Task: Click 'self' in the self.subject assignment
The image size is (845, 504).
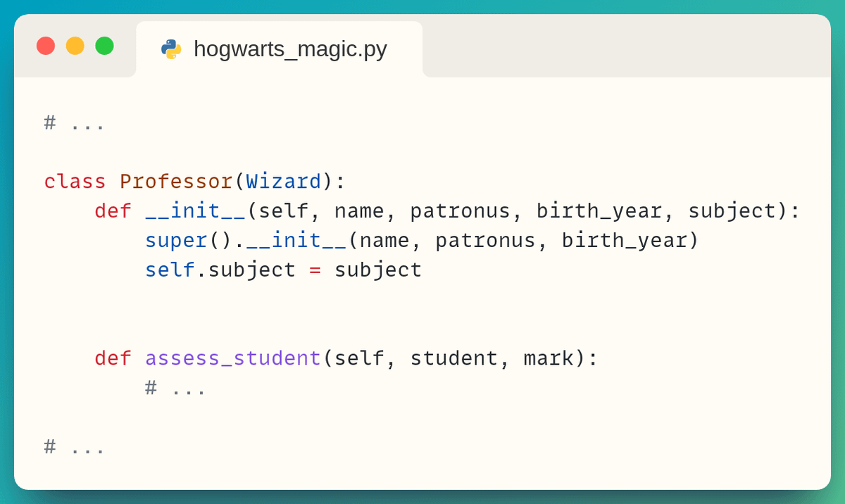Action: pyautogui.click(x=170, y=270)
